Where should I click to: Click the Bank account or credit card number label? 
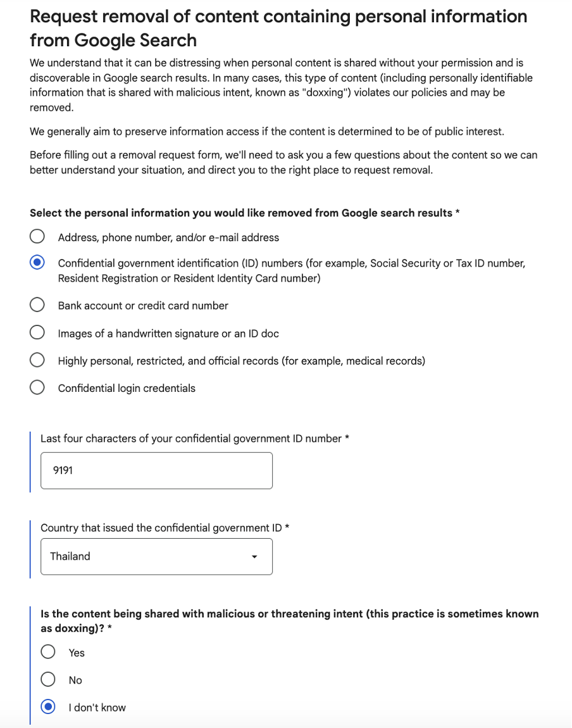pyautogui.click(x=143, y=306)
